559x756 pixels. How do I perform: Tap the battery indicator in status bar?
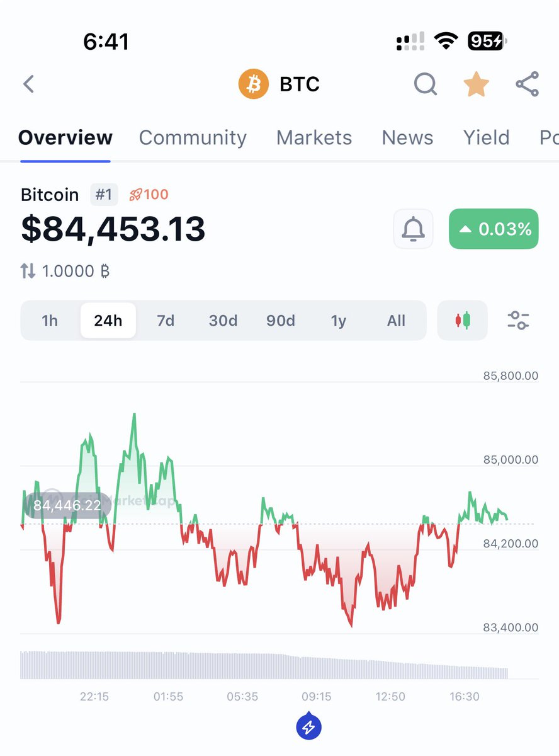487,42
